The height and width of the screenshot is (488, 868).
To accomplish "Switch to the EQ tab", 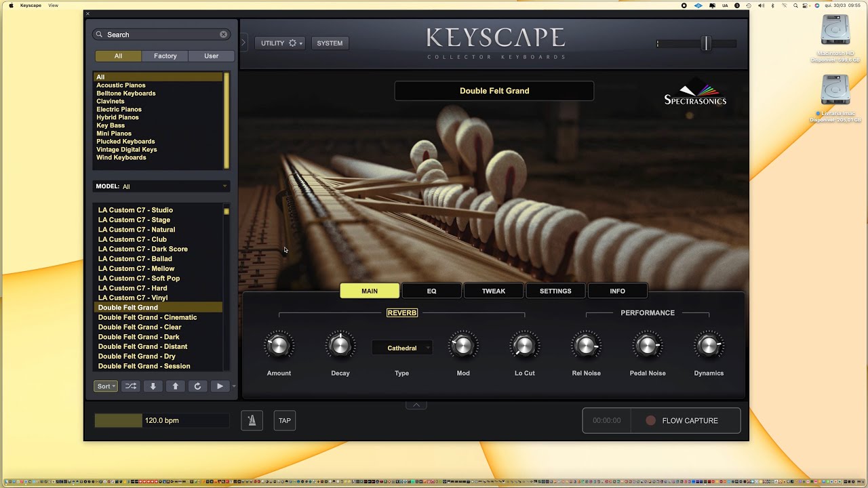I will point(431,291).
